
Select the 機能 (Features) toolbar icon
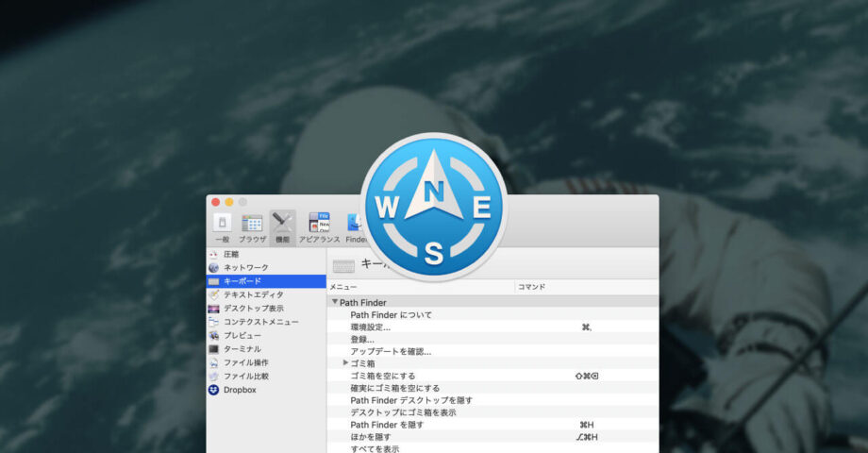(x=282, y=226)
